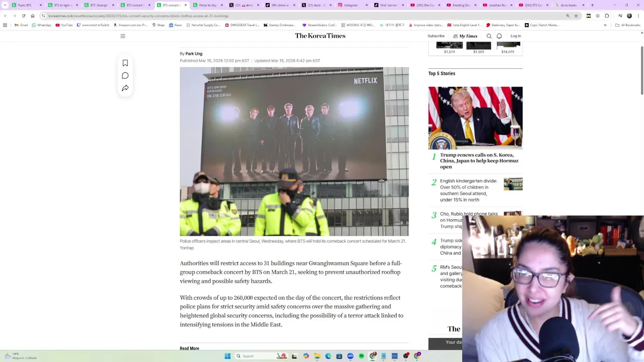
Task: Open story 'English kindergarten divide'
Action: click(x=468, y=190)
